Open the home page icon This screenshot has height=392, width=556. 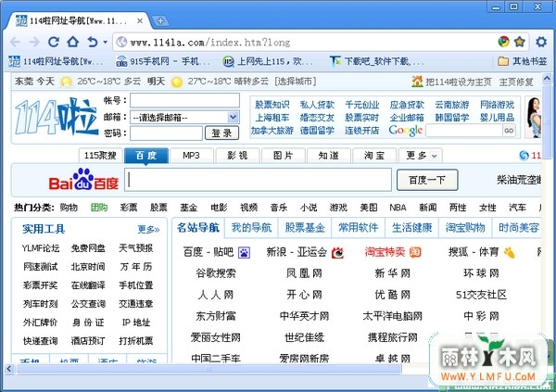(x=73, y=42)
